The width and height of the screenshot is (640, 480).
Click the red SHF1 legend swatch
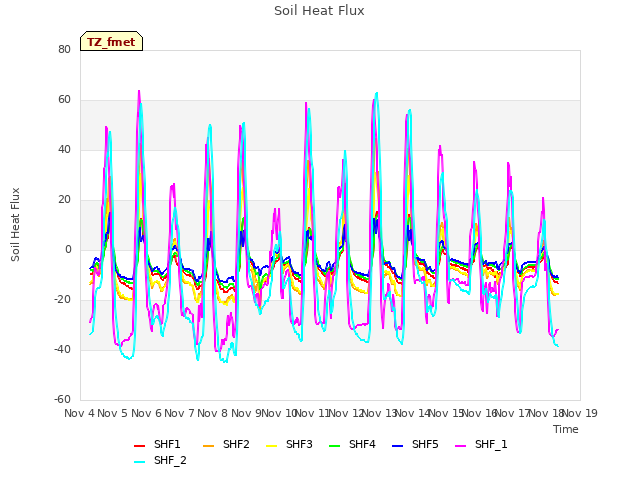pyautogui.click(x=140, y=446)
